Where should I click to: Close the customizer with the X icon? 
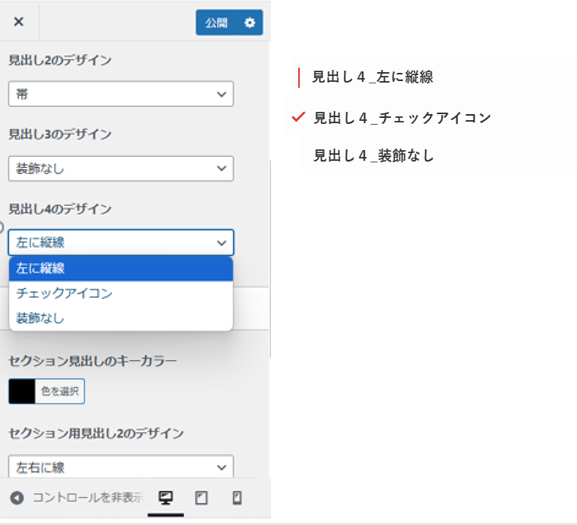pyautogui.click(x=18, y=21)
